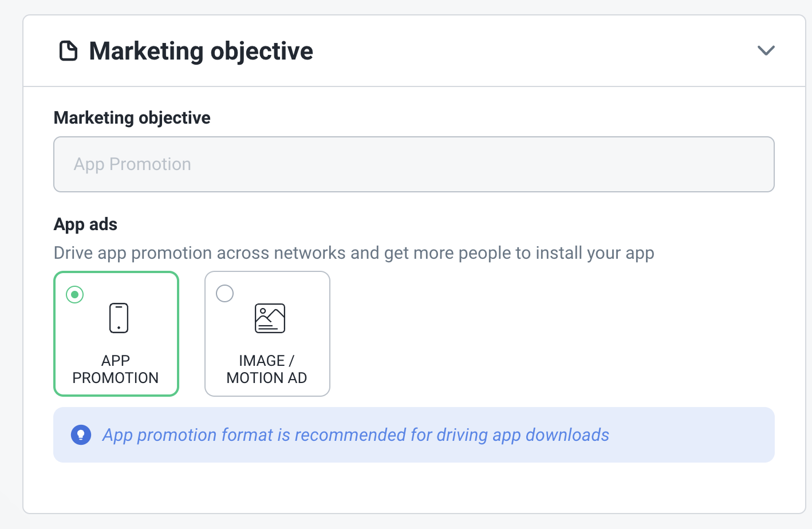The height and width of the screenshot is (529, 812).
Task: Click the App Promotion objective field
Action: 413,164
